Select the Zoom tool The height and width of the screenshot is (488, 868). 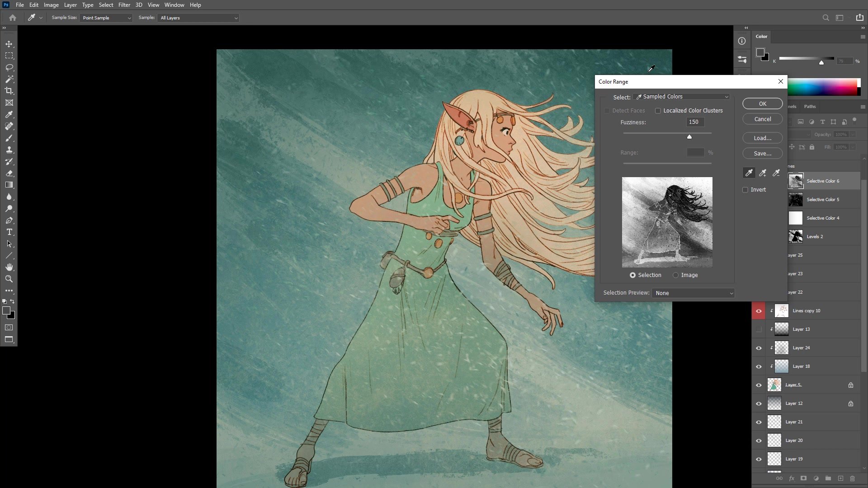tap(9, 279)
